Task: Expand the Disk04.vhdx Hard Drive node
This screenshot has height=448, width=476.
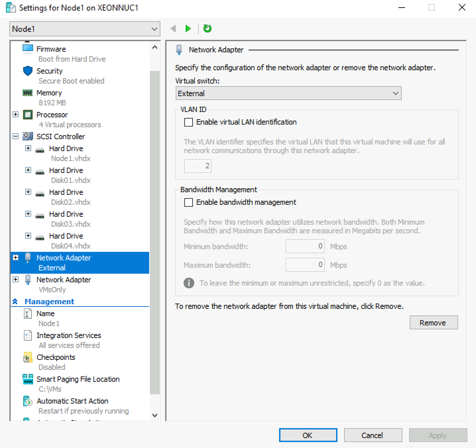Action: 28,236
